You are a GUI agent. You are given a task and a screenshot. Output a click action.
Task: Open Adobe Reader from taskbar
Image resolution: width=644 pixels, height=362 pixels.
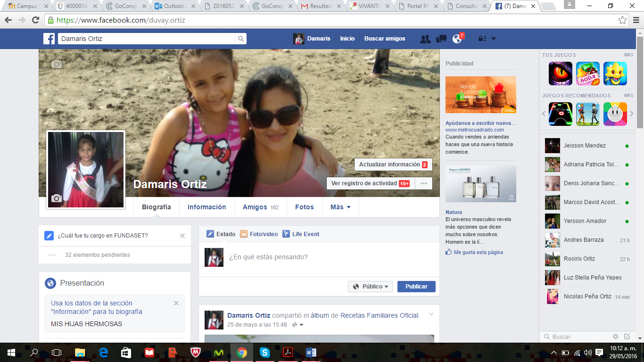(x=288, y=352)
